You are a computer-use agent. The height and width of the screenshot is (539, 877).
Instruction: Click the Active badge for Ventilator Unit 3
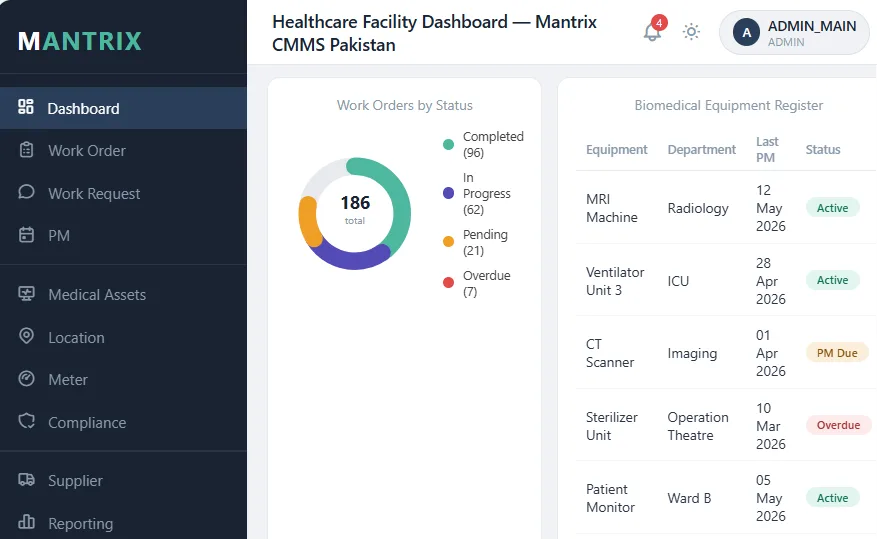coord(832,280)
